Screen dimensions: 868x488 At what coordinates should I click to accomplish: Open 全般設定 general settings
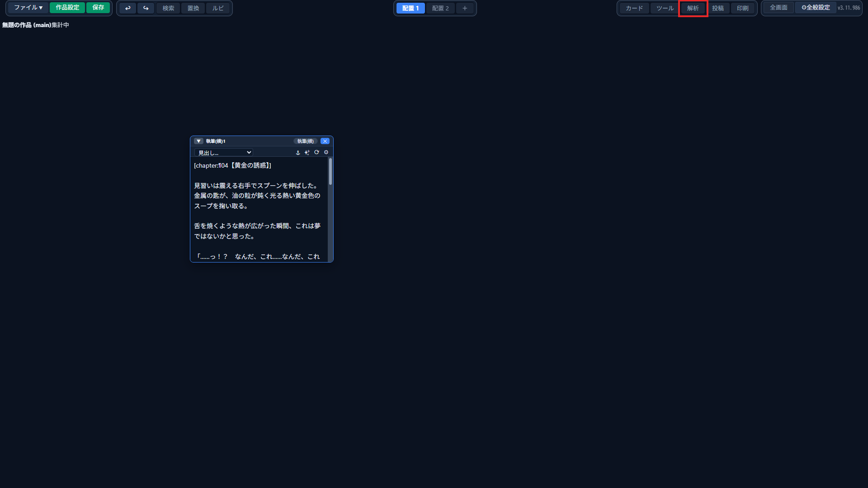point(816,8)
